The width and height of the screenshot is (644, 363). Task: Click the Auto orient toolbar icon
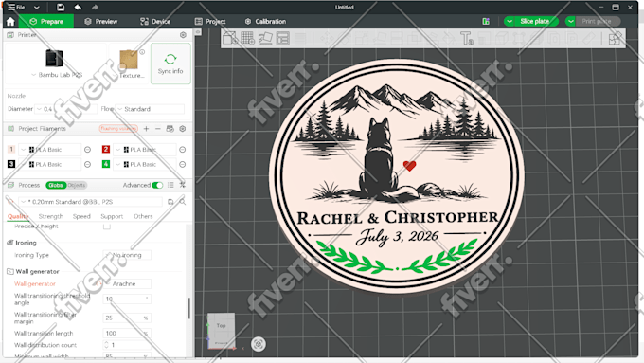point(265,38)
